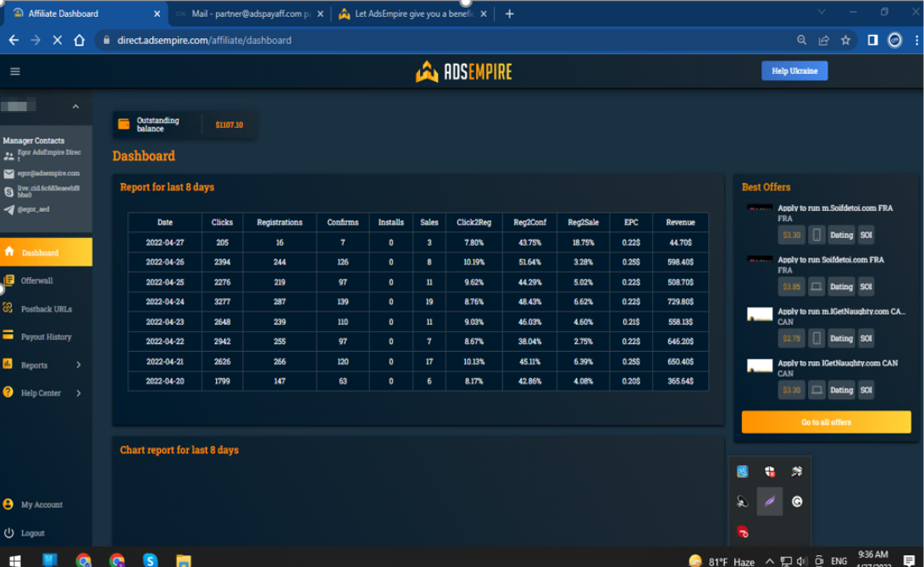Click the Outstanding balance wallet icon
Viewport: 924px width, 567px height.
[x=122, y=124]
